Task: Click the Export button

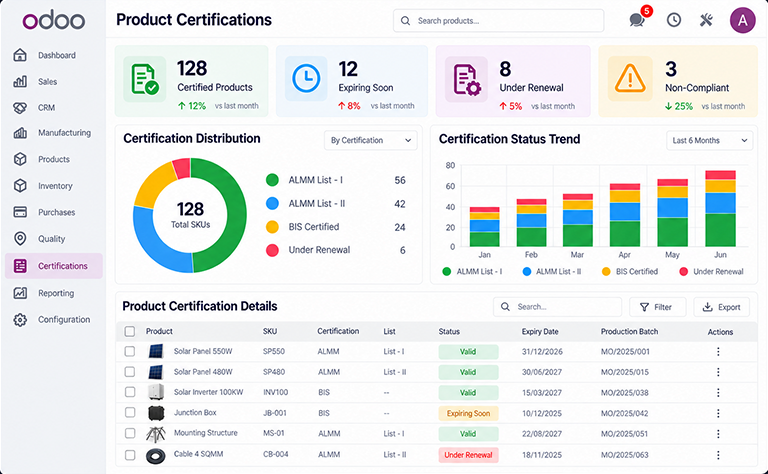Action: [x=721, y=307]
